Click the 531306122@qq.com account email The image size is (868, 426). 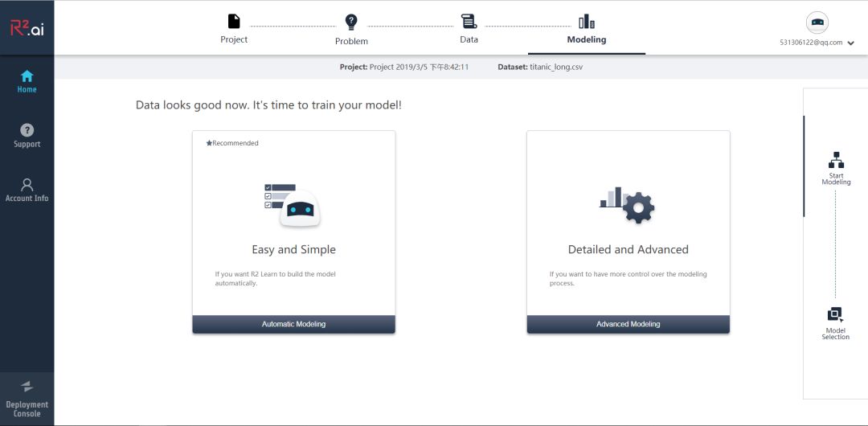[x=811, y=42]
